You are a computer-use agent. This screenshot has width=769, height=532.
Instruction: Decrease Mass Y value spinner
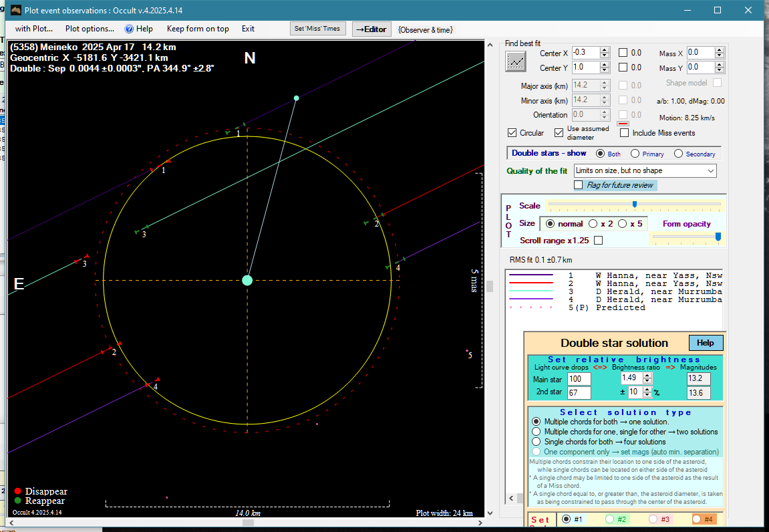pos(720,70)
